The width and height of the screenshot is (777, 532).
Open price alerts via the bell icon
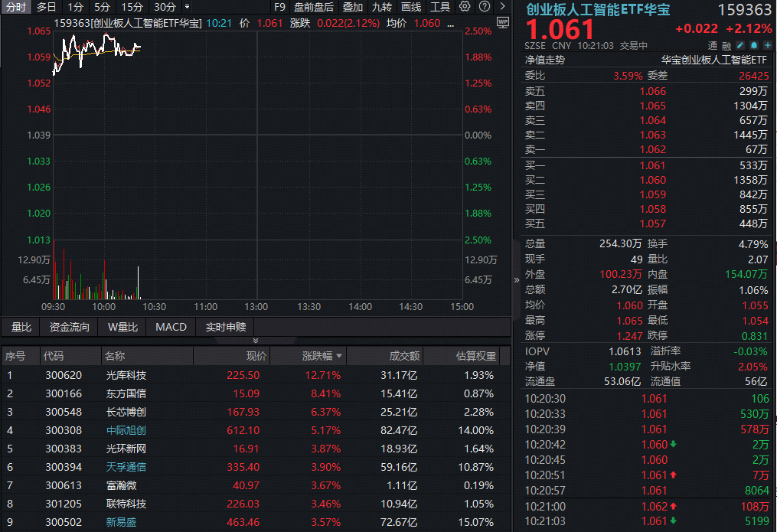pyautogui.click(x=753, y=45)
